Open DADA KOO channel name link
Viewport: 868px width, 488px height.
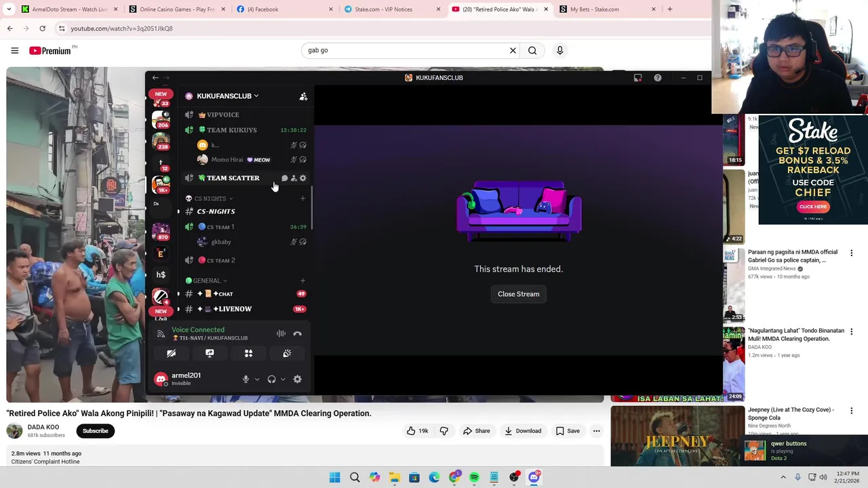point(43,427)
